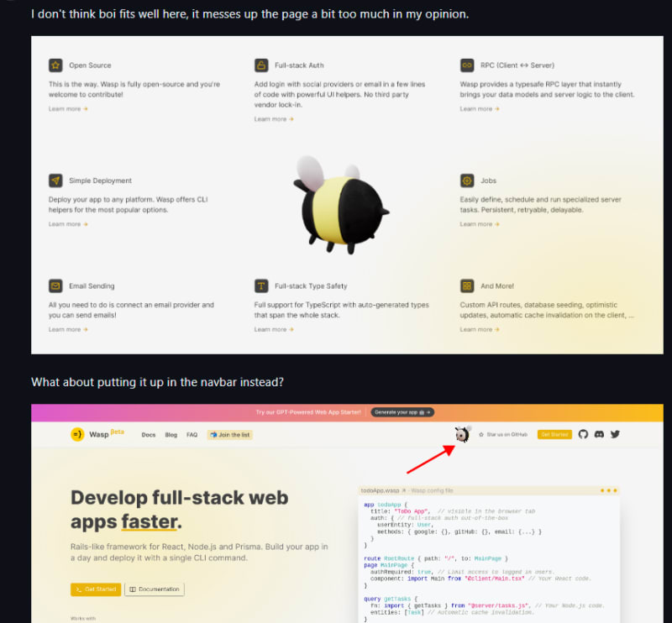The image size is (672, 623).
Task: Open Learn more under And More
Action: [x=480, y=329]
